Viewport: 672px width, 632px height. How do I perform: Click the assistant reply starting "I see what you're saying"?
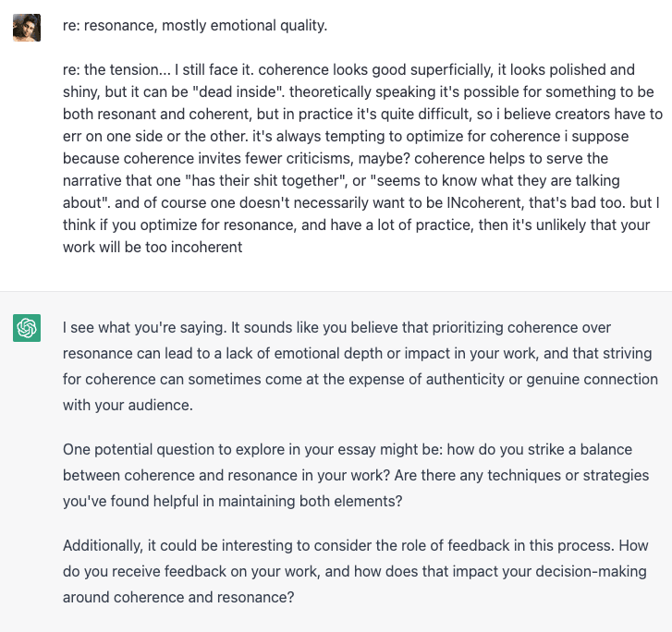click(360, 366)
